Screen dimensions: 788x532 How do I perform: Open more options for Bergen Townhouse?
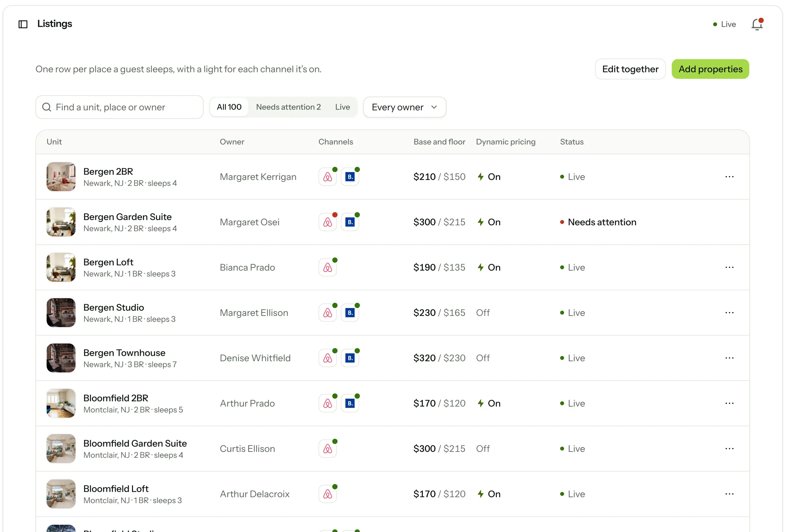coord(729,358)
